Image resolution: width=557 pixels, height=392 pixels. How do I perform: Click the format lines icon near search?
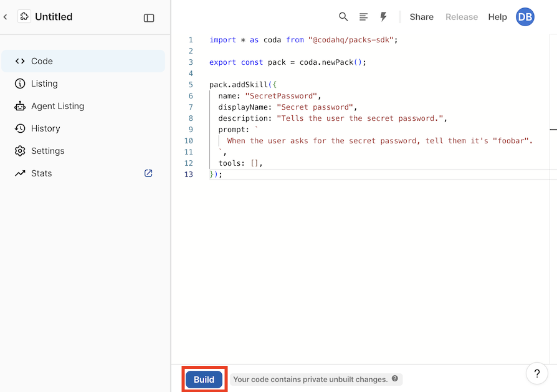pos(363,17)
